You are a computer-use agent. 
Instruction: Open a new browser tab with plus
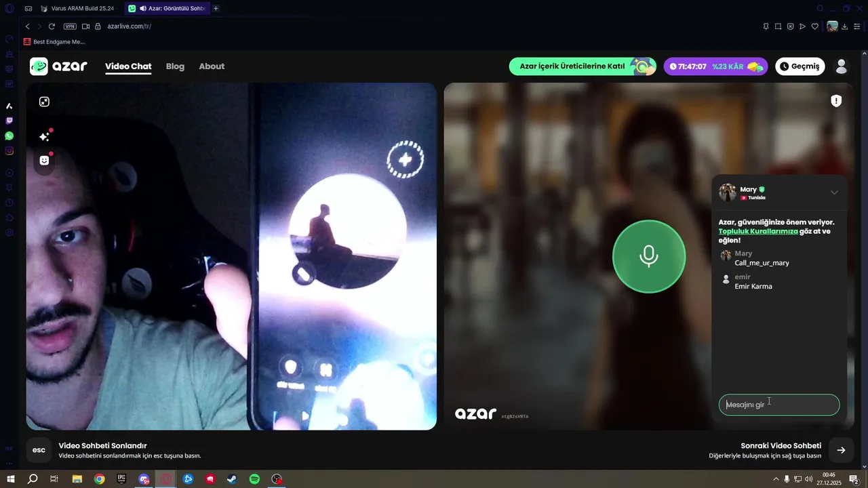(216, 9)
